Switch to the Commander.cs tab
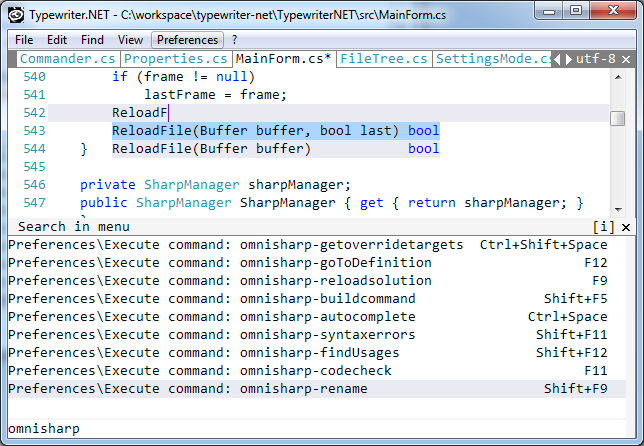This screenshot has height=446, width=644. [68, 59]
